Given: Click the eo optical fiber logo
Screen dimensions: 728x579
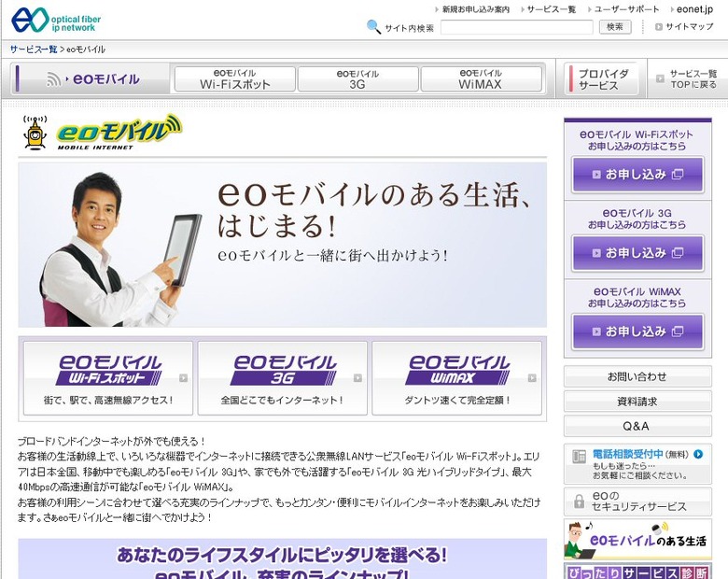Looking at the screenshot, I should pyautogui.click(x=56, y=20).
